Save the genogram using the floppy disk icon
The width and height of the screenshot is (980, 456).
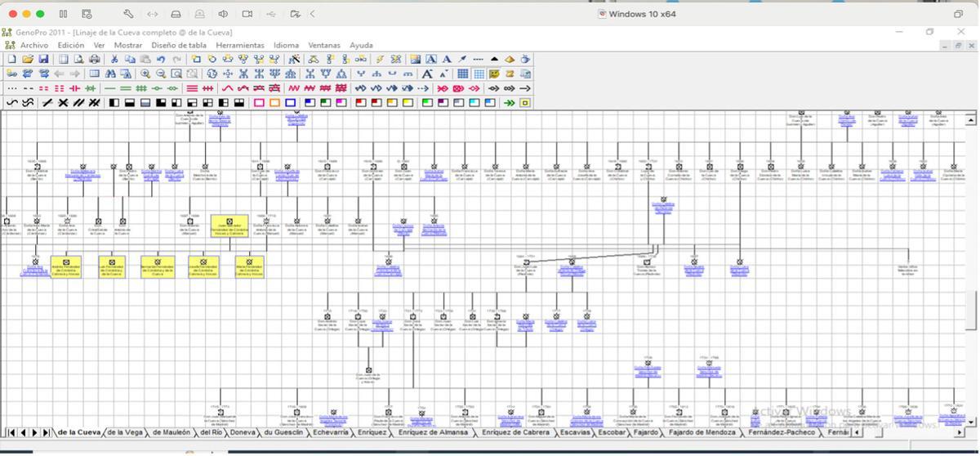click(43, 59)
